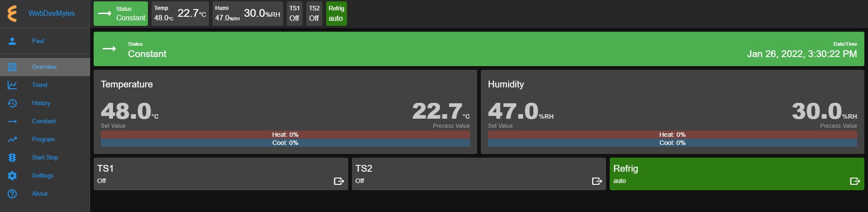The height and width of the screenshot is (212, 868).
Task: Click the Humidity 47.0 set value
Action: coord(521,111)
